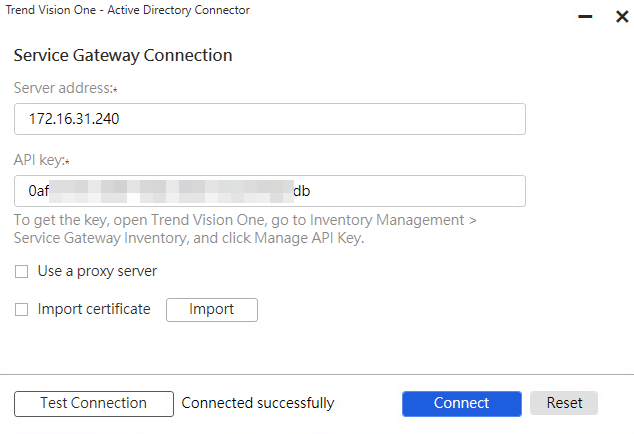This screenshot has height=434, width=634.
Task: Click the 'Import certificate' label text
Action: click(x=94, y=310)
